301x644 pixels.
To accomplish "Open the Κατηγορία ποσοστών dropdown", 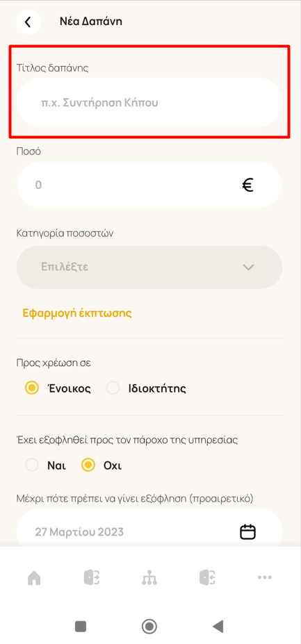I will click(149, 267).
